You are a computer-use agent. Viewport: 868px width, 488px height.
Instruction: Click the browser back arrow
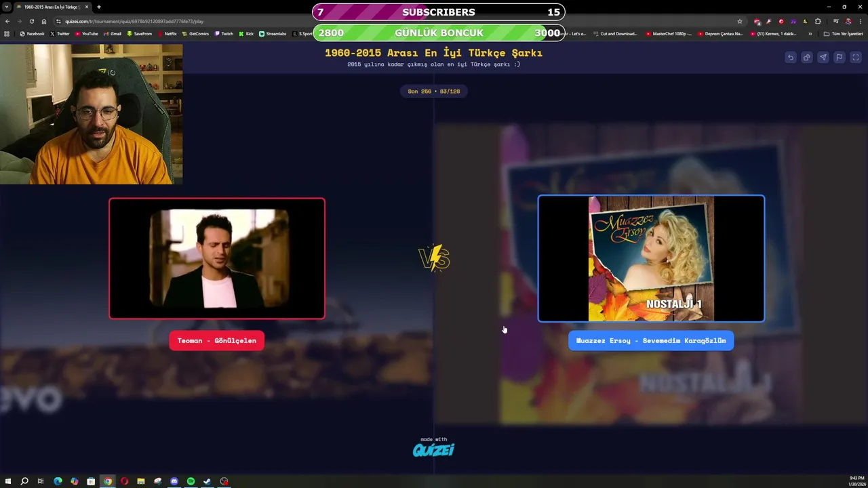coord(7,21)
